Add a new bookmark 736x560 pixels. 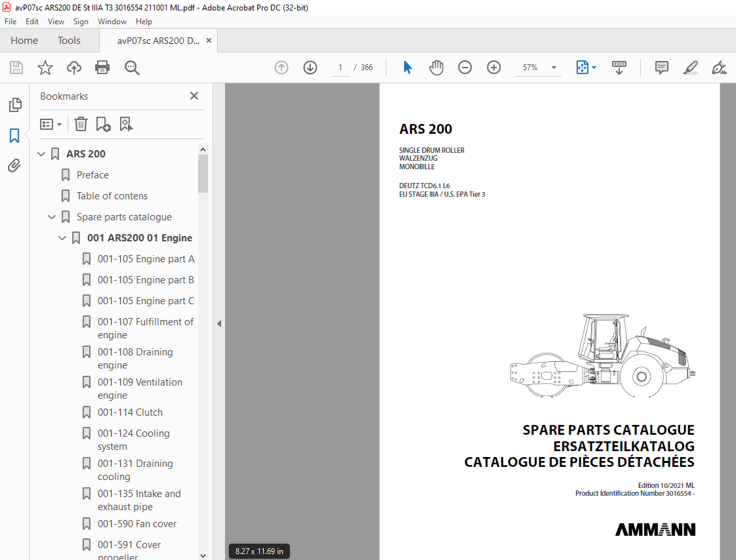[x=103, y=125]
